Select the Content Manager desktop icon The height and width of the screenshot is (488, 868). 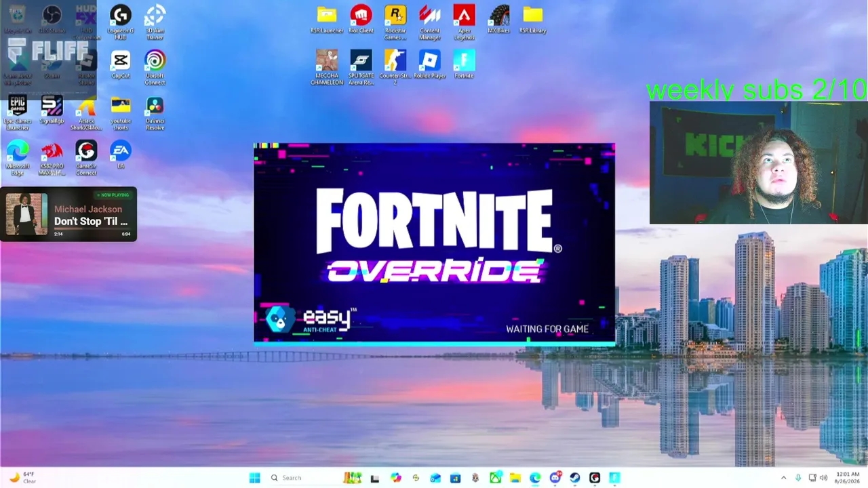[x=430, y=21]
